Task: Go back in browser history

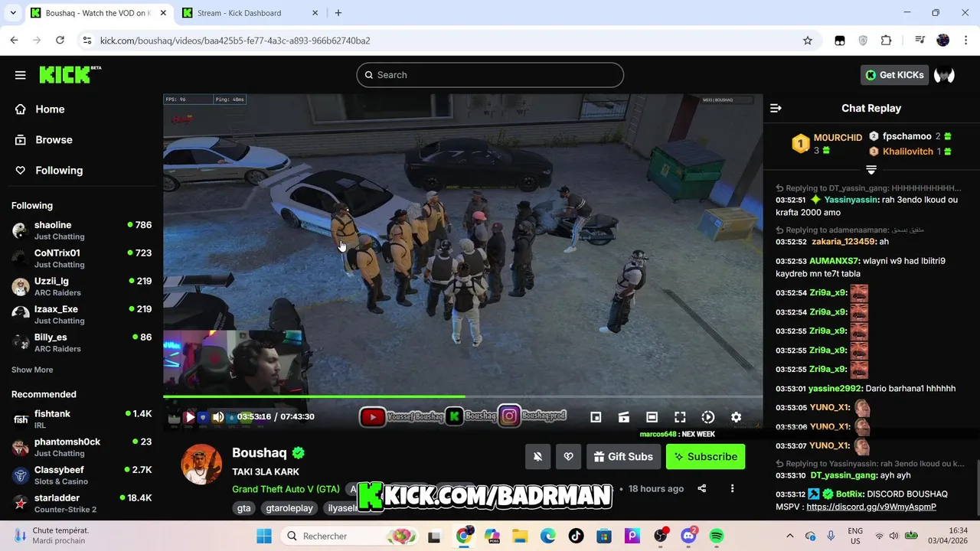Action: 14,41
